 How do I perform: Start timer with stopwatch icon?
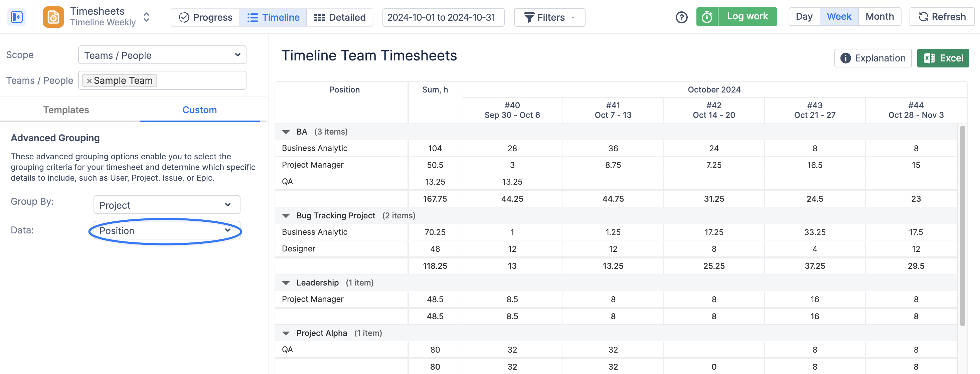pos(707,17)
